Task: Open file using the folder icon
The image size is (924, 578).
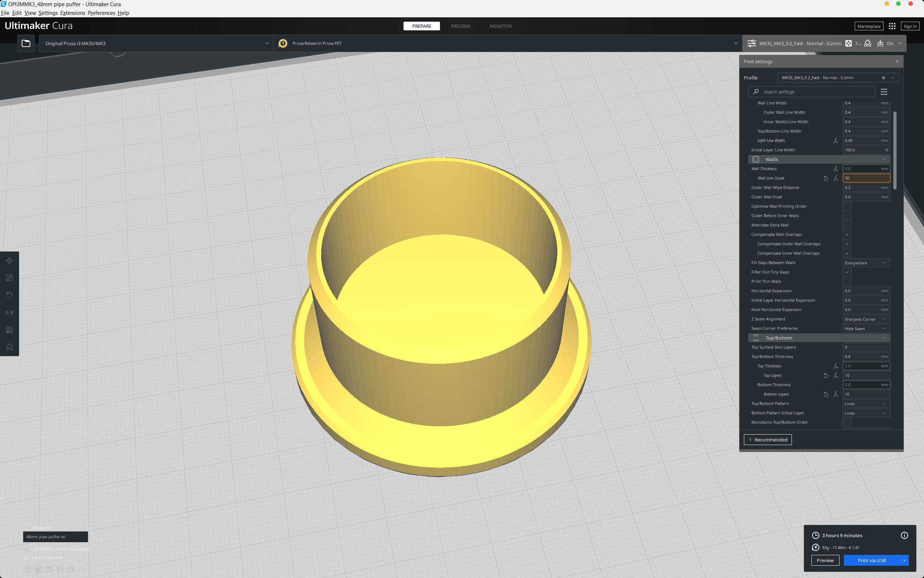Action: (x=26, y=43)
